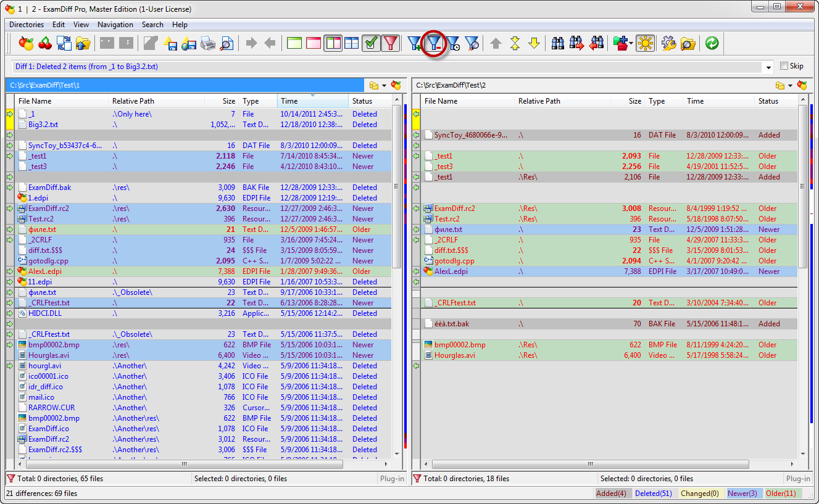The height and width of the screenshot is (504, 819).
Task: Click the Deleted(51) status legend
Action: 654,494
